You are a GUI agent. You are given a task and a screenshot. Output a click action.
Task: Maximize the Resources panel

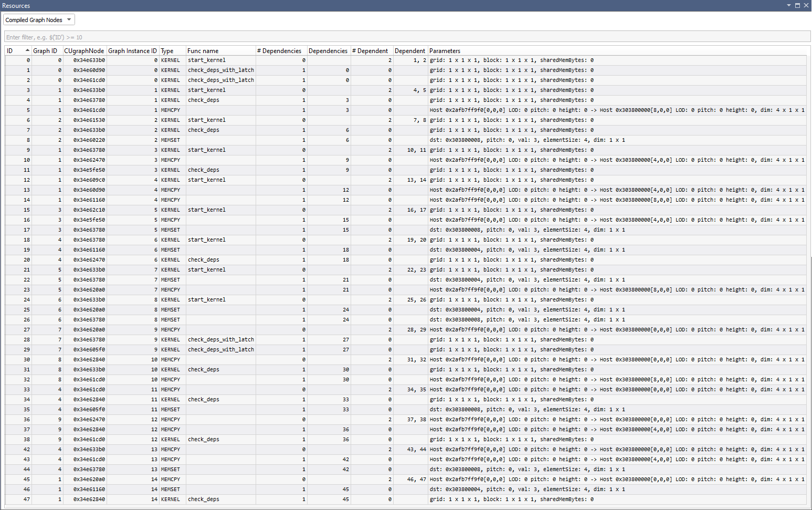[x=797, y=5]
